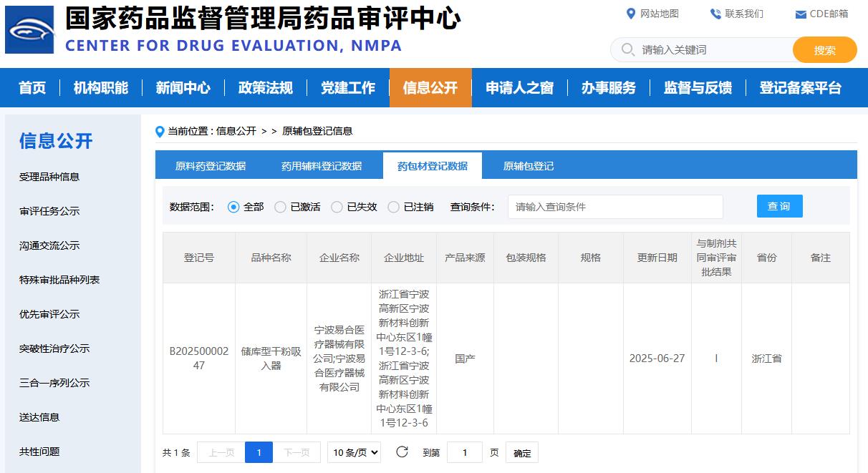Click registration number B20250000247 cell
The image size is (868, 473).
tap(199, 359)
